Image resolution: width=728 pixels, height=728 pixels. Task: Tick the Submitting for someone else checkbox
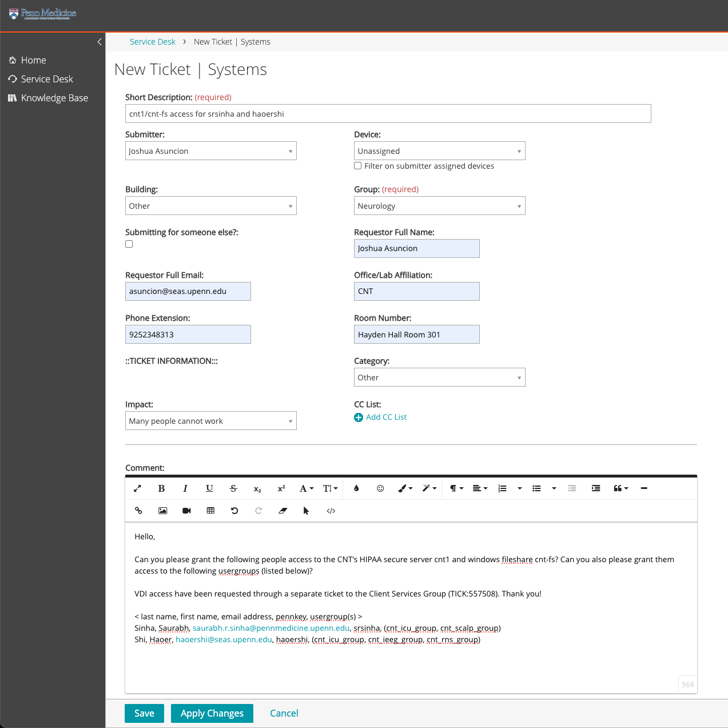pyautogui.click(x=129, y=244)
